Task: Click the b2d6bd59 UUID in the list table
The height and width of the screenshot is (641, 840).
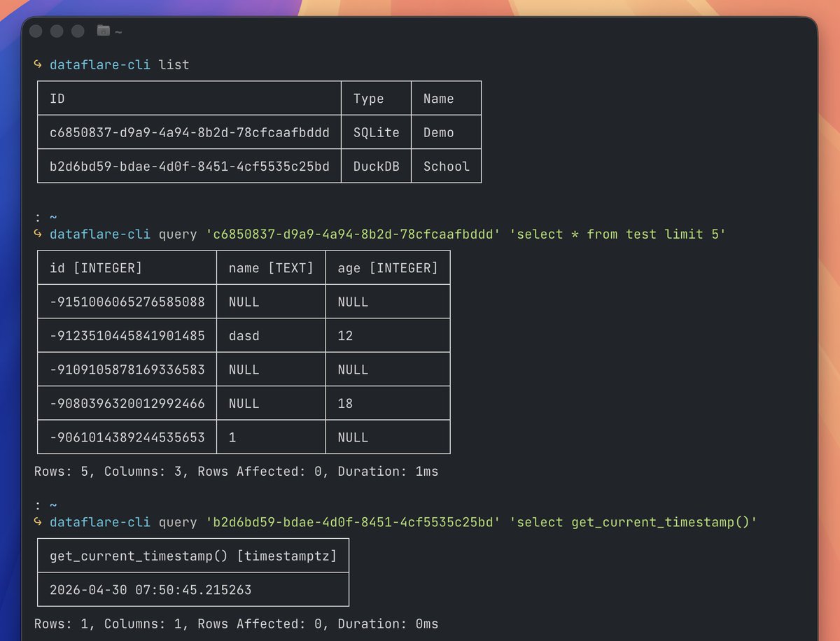Action: click(x=190, y=166)
